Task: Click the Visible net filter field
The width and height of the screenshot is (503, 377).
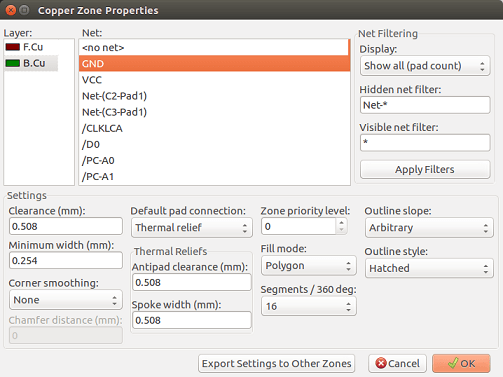Action: tap(425, 142)
